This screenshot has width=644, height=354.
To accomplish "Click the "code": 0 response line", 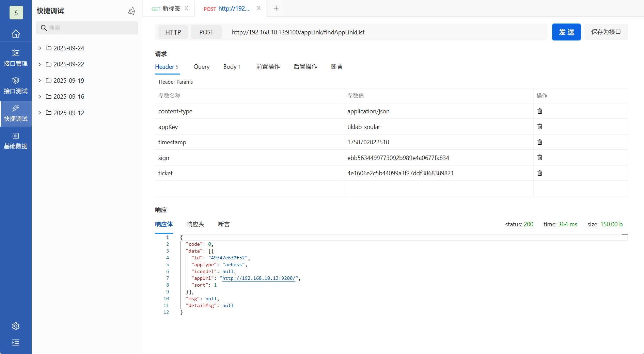I will 200,244.
